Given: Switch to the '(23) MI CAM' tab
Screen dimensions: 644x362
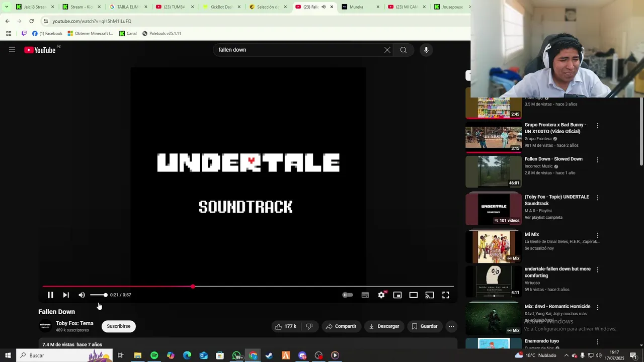Looking at the screenshot, I should pos(407,7).
